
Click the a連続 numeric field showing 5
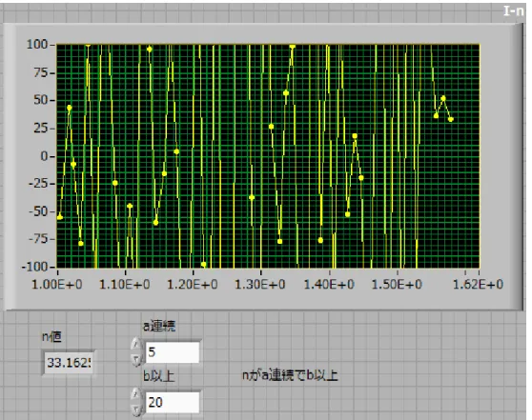coord(173,352)
